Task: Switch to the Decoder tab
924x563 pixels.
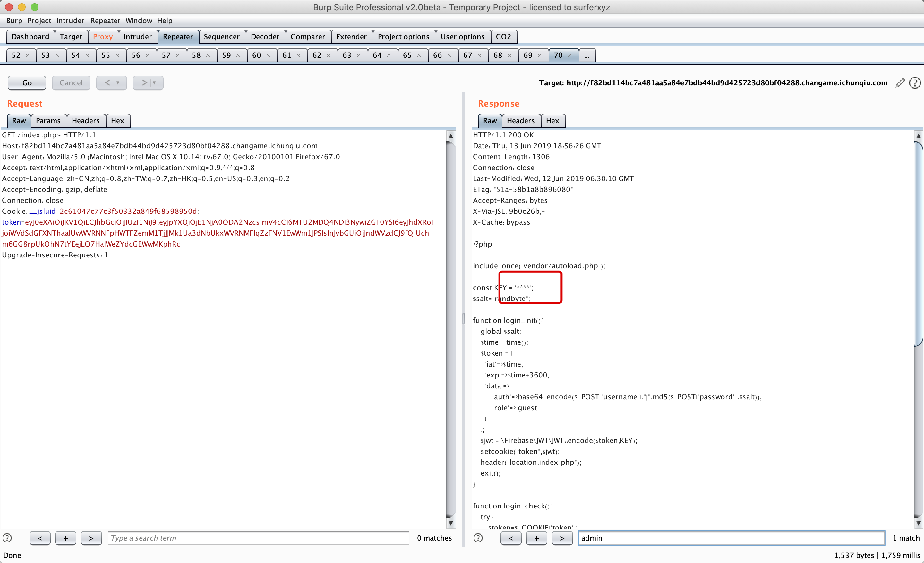Action: (x=265, y=37)
